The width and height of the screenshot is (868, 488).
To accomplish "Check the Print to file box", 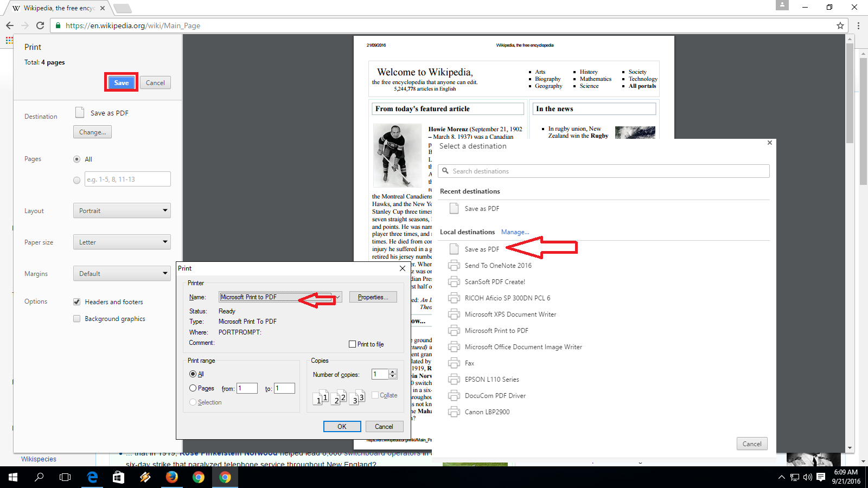I will click(x=353, y=344).
